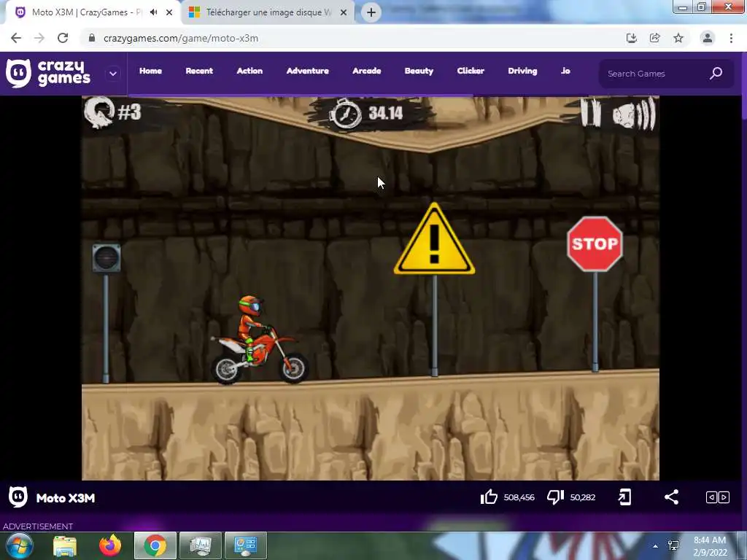
Task: Switch to the Télécharger une image disque tab
Action: (x=268, y=12)
